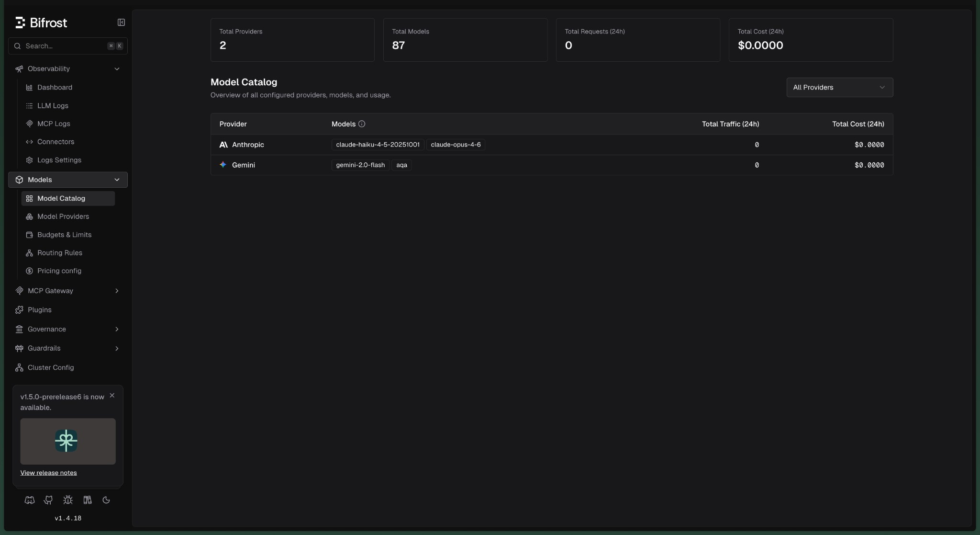Open the All Providers dropdown

[840, 87]
